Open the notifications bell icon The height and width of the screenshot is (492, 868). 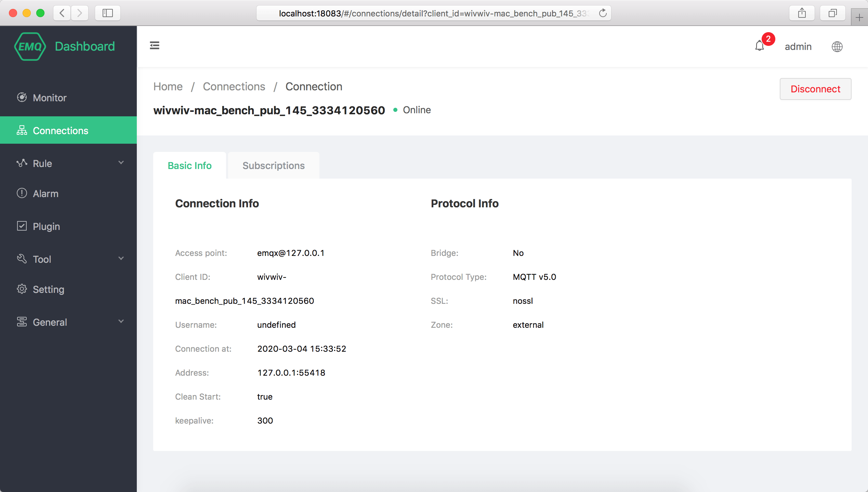click(x=759, y=46)
